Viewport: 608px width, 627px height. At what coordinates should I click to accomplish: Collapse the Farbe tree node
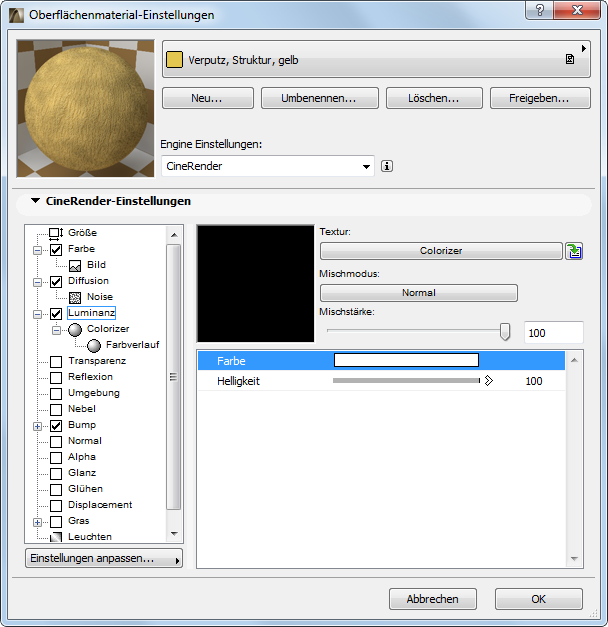pyautogui.click(x=37, y=250)
